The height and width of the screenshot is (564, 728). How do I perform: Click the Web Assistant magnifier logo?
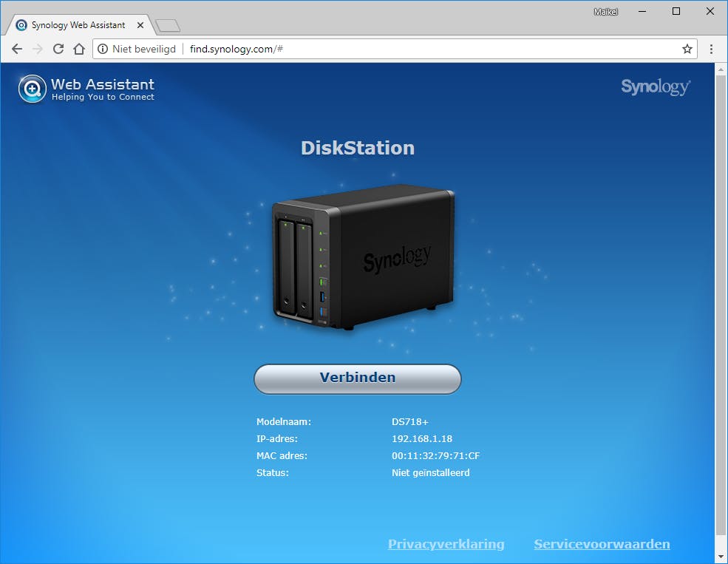click(32, 89)
